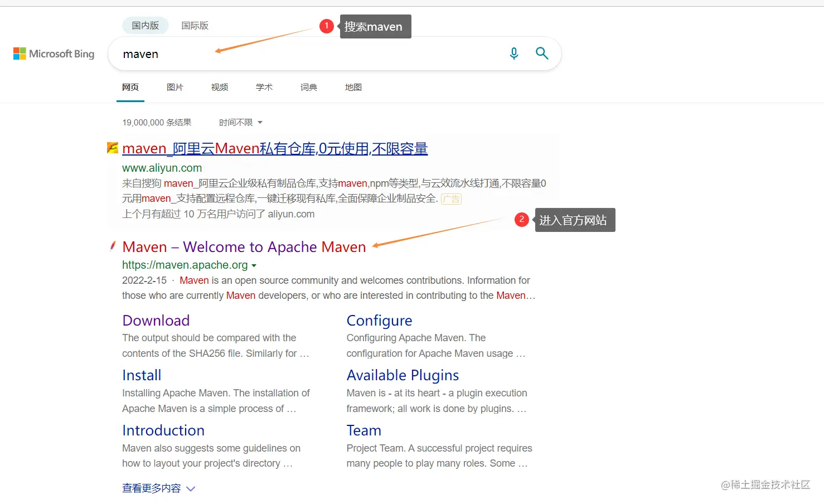Select the 网页 tab
824x504 pixels.
pos(130,88)
